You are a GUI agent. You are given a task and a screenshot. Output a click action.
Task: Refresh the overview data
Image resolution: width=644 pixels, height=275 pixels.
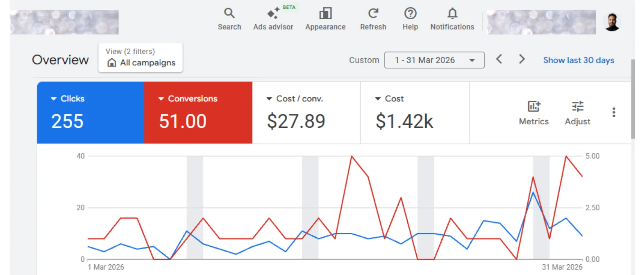point(373,19)
